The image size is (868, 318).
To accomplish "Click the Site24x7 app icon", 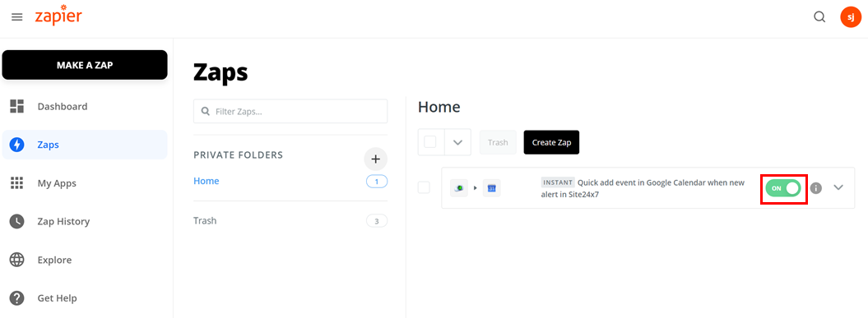I will tap(459, 188).
